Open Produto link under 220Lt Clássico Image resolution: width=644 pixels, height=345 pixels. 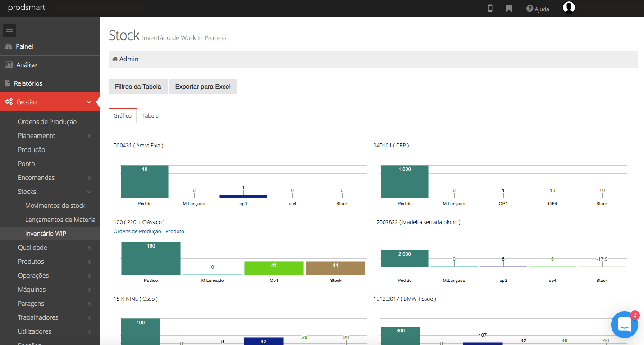(x=175, y=231)
